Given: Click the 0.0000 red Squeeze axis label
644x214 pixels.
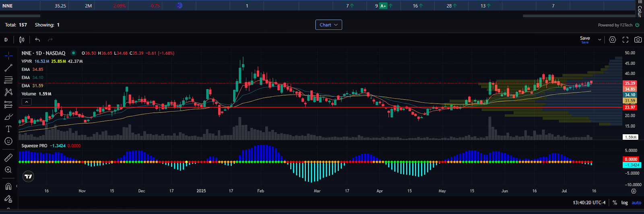Looking at the screenshot, I should [631, 159].
